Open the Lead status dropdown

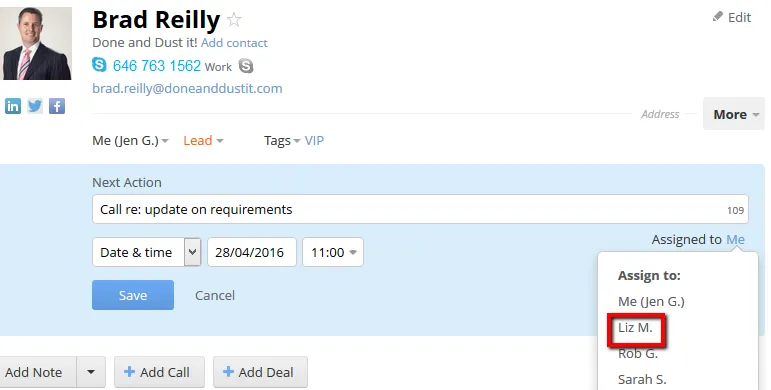pos(203,141)
